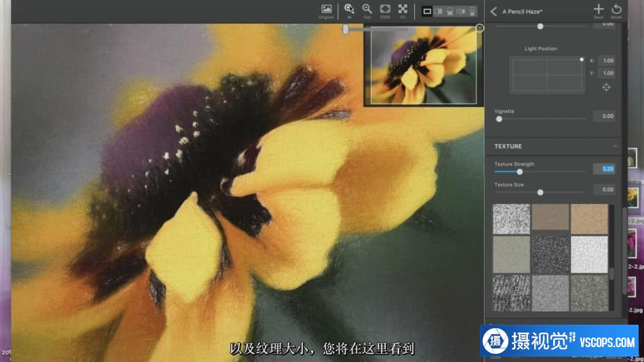The width and height of the screenshot is (644, 362).
Task: Click the texture list scrollbar
Action: (x=611, y=274)
